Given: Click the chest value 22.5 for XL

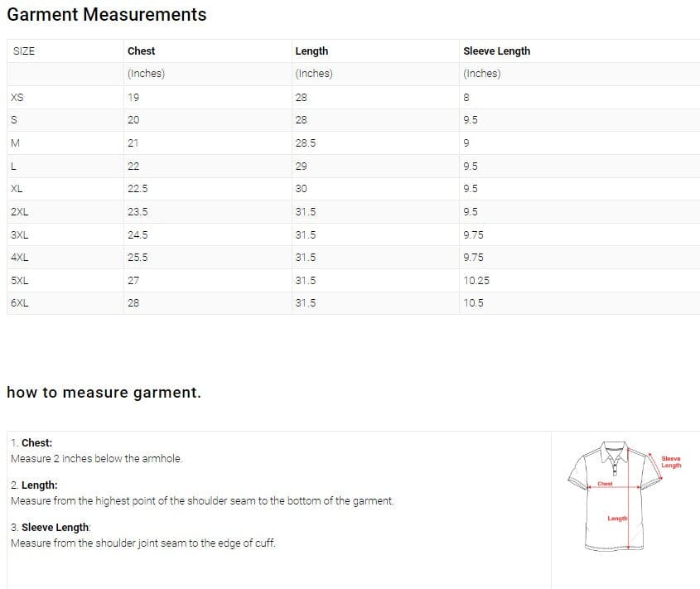Looking at the screenshot, I should pos(138,189).
